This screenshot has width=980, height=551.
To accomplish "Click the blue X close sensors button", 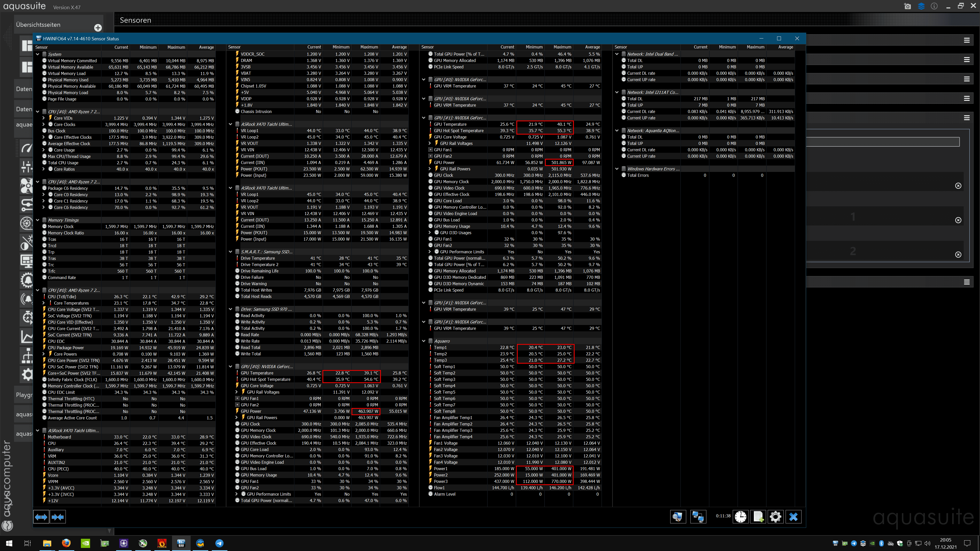I will [793, 517].
